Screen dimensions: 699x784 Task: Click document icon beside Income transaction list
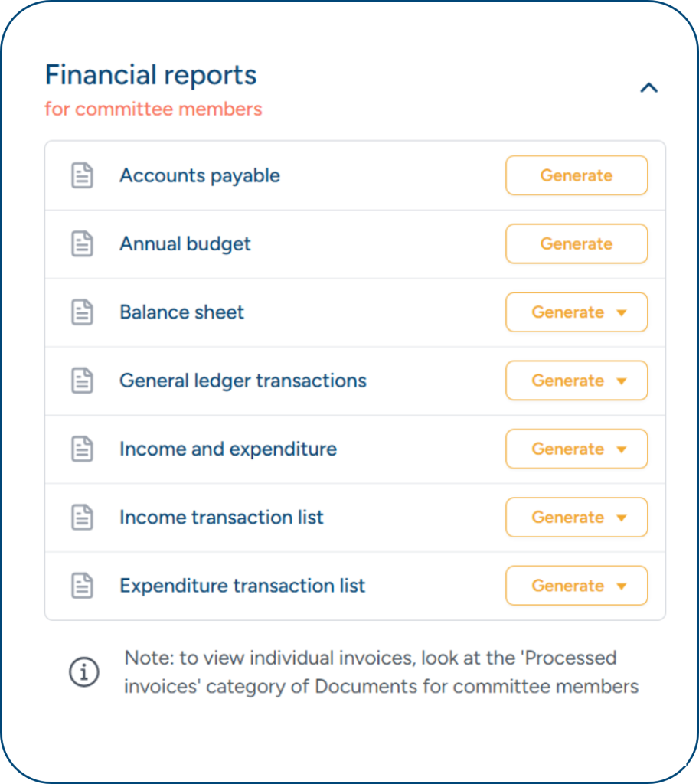point(82,518)
